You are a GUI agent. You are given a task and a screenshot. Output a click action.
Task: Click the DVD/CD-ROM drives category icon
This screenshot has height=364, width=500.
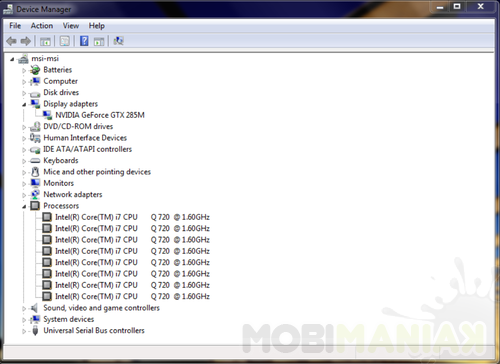[x=35, y=127]
